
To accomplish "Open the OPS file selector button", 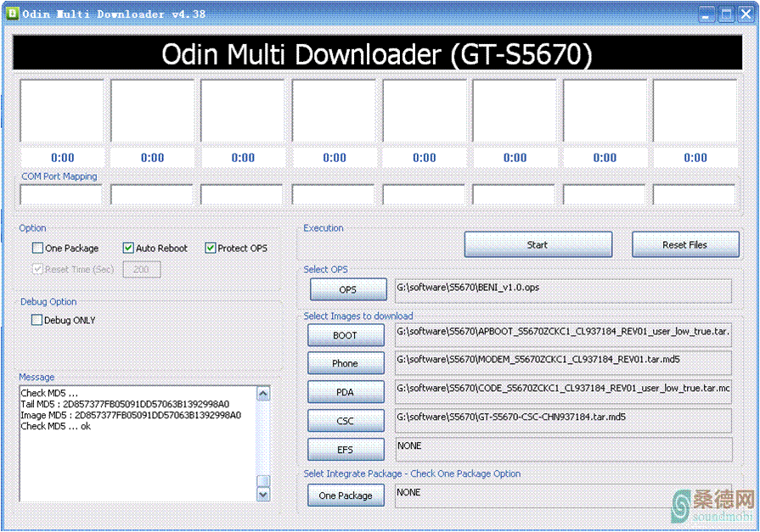I will (x=348, y=289).
